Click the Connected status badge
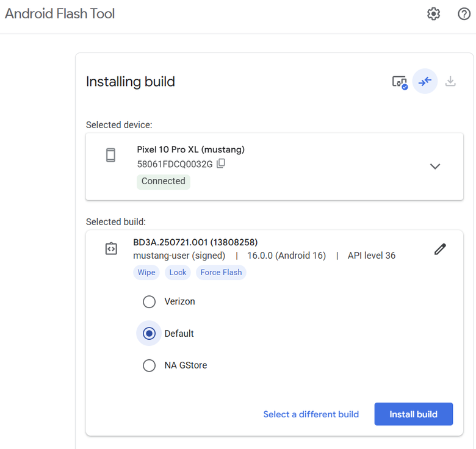476x449 pixels. coord(164,181)
